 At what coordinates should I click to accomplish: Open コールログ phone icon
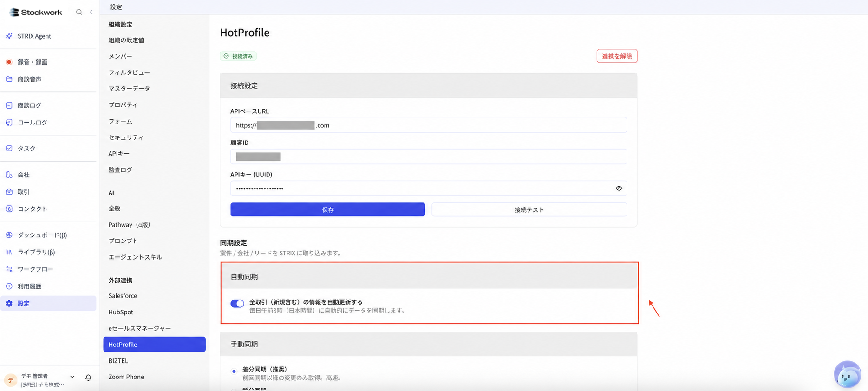point(9,123)
